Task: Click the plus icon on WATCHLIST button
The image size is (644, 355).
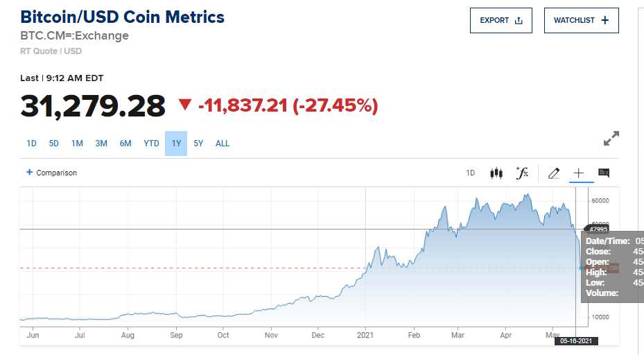Action: (605, 21)
